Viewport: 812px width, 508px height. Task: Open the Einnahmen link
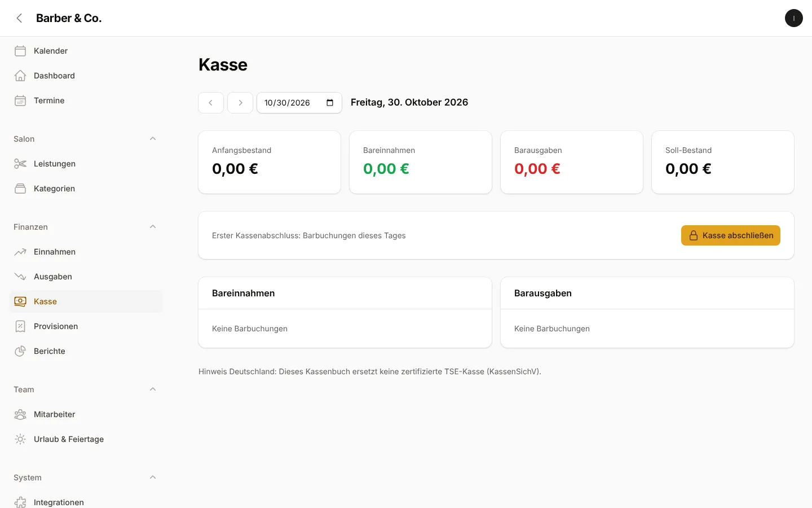click(x=86, y=252)
